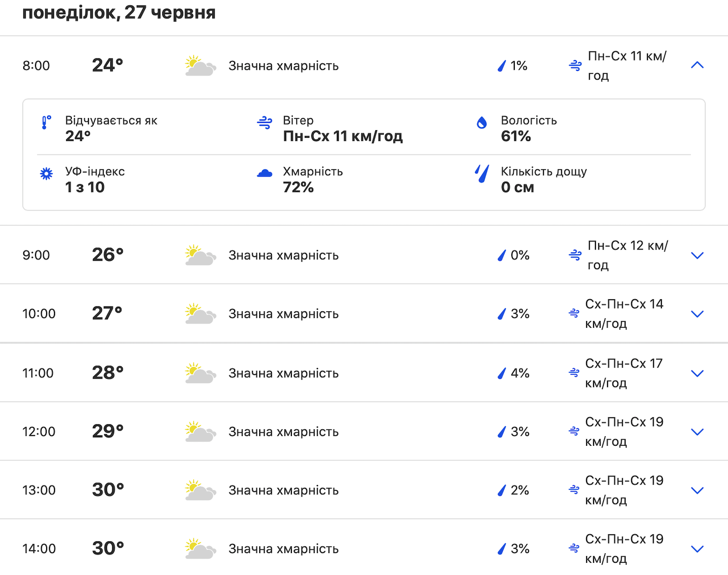Collapse the 8:00 forecast details
728x575 pixels.
697,65
